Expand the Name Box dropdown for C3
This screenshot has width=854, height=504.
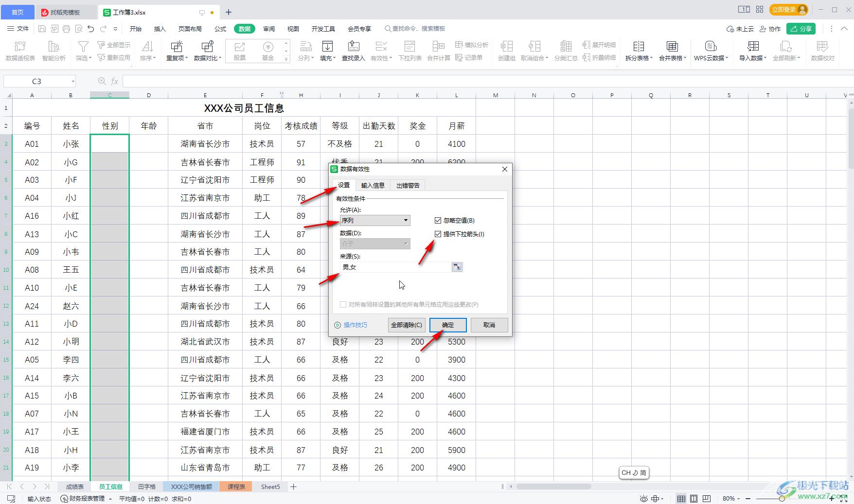pyautogui.click(x=73, y=81)
